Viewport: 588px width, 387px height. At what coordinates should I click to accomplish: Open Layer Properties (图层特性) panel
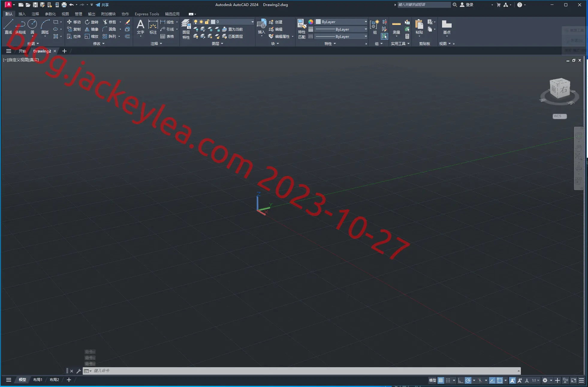point(186,29)
